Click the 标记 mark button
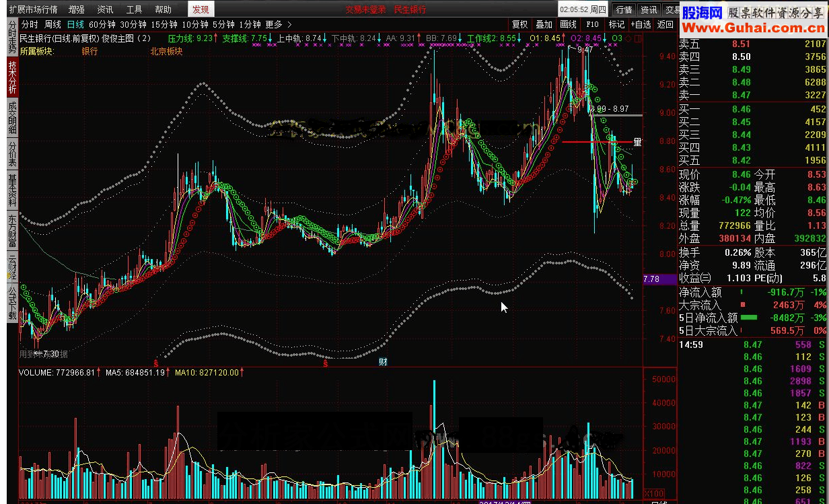This screenshot has height=504, width=829. (616, 24)
